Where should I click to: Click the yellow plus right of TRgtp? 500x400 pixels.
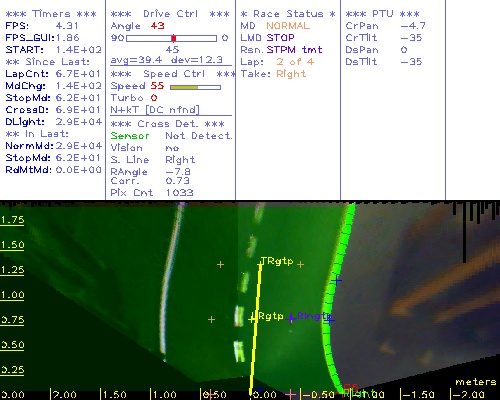click(300, 265)
